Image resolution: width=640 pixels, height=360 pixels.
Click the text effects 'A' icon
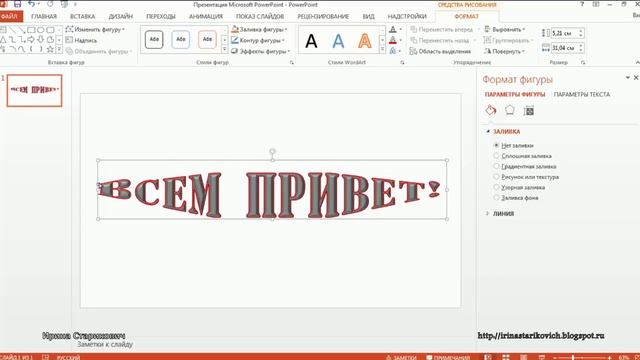tap(393, 51)
